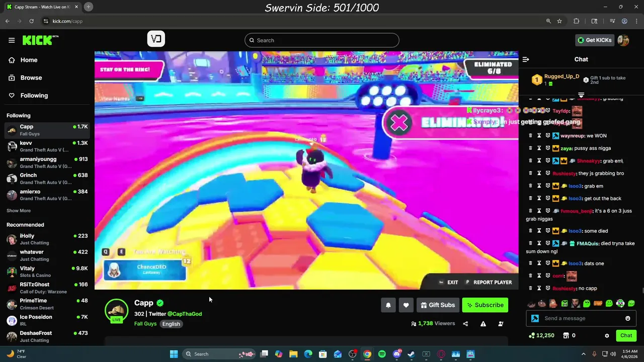Image resolution: width=644 pixels, height=362 pixels.
Task: Open Chrome media controls icon
Action: point(612,21)
